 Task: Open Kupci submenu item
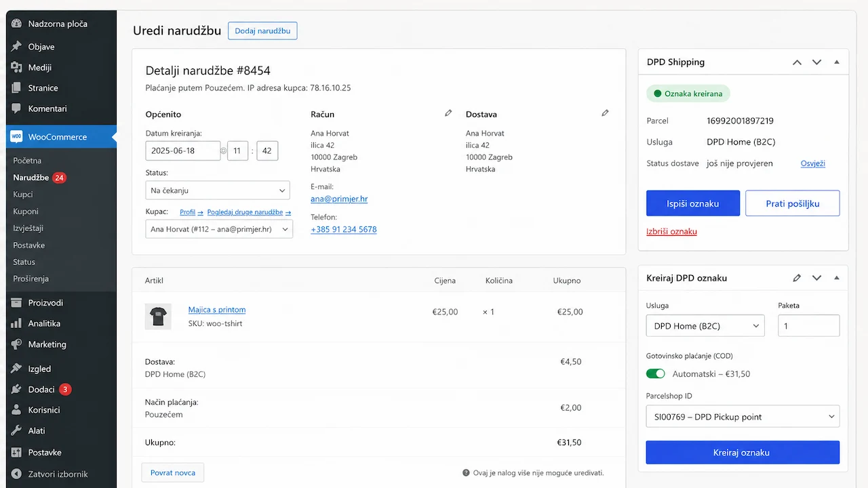pyautogui.click(x=23, y=195)
